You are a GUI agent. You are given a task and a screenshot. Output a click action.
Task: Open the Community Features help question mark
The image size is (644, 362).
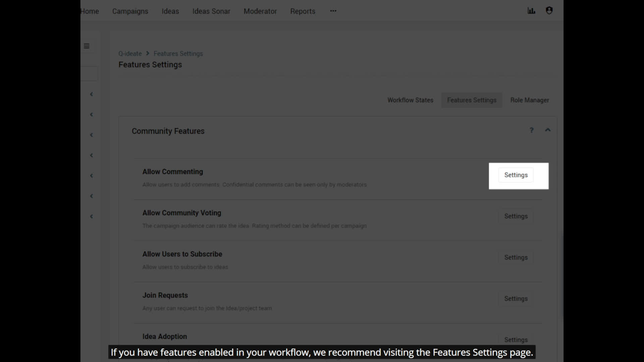531,130
